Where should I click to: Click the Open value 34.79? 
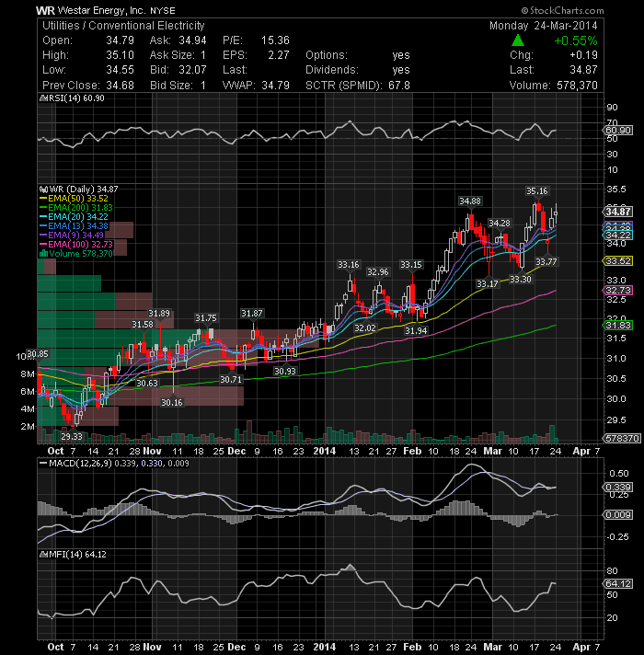[120, 40]
